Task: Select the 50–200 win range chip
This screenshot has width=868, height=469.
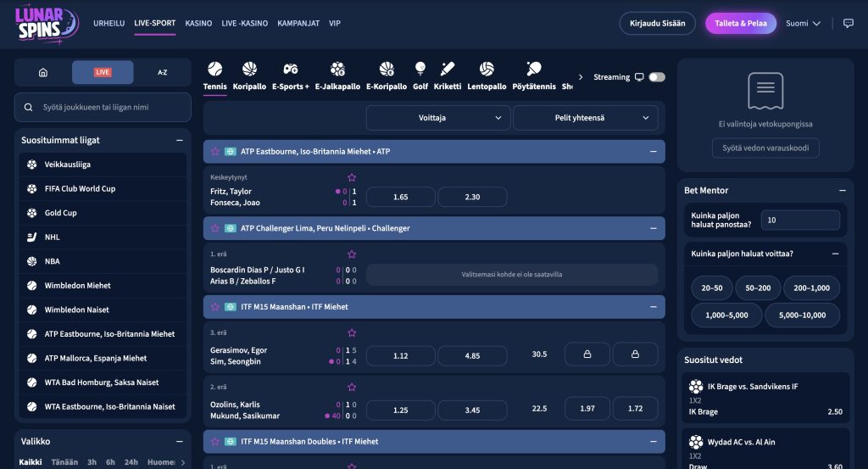Action: coord(758,288)
